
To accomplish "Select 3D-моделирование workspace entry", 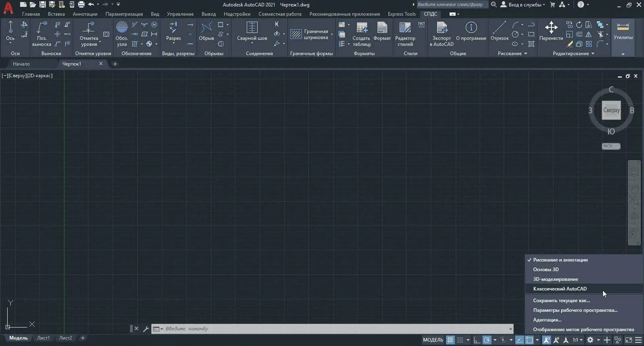I will pos(584,279).
